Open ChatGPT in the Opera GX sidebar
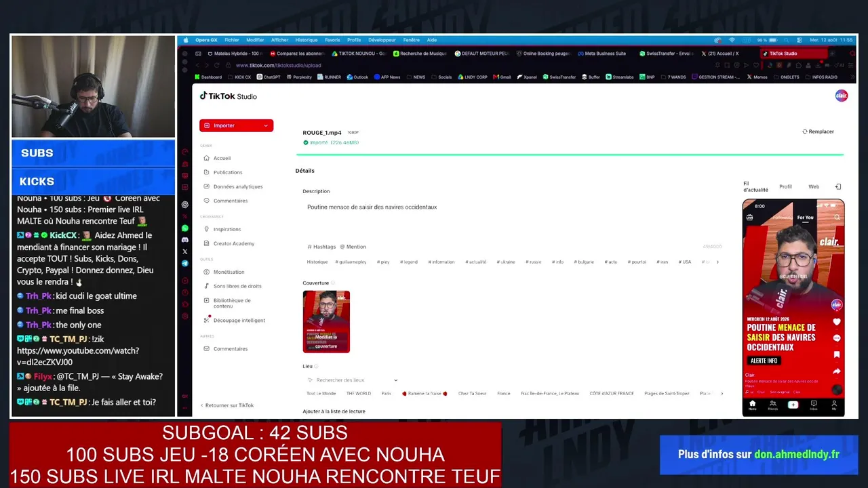 (185, 205)
